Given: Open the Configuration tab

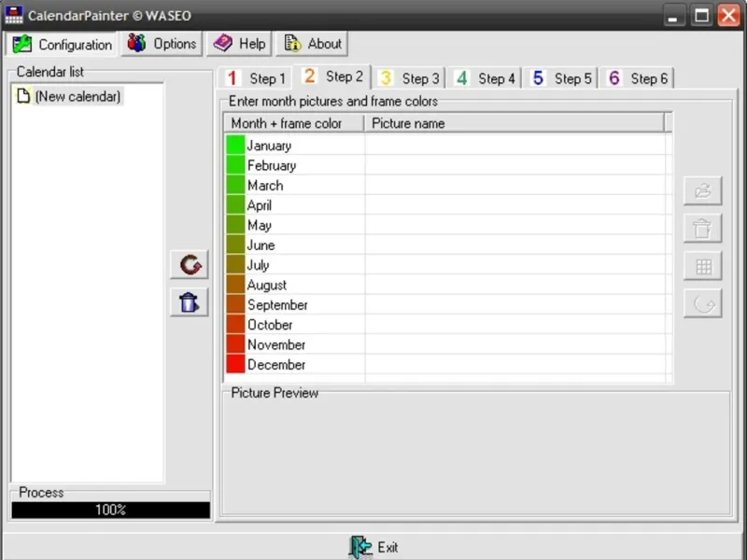Looking at the screenshot, I should (62, 44).
